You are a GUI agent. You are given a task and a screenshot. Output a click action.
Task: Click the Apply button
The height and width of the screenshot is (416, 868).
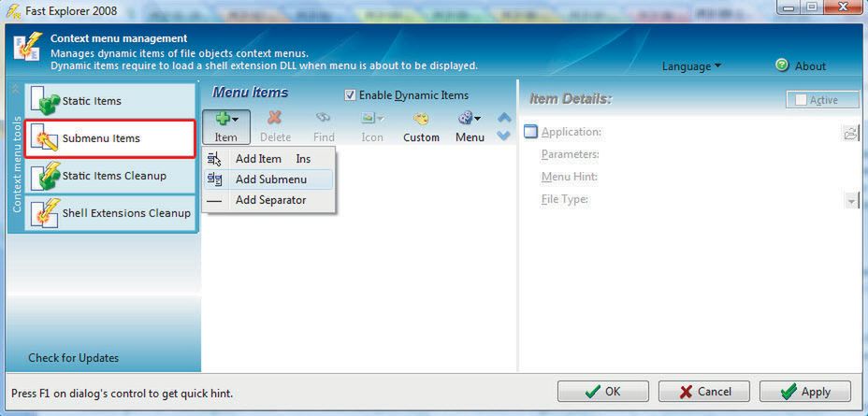[x=805, y=391]
